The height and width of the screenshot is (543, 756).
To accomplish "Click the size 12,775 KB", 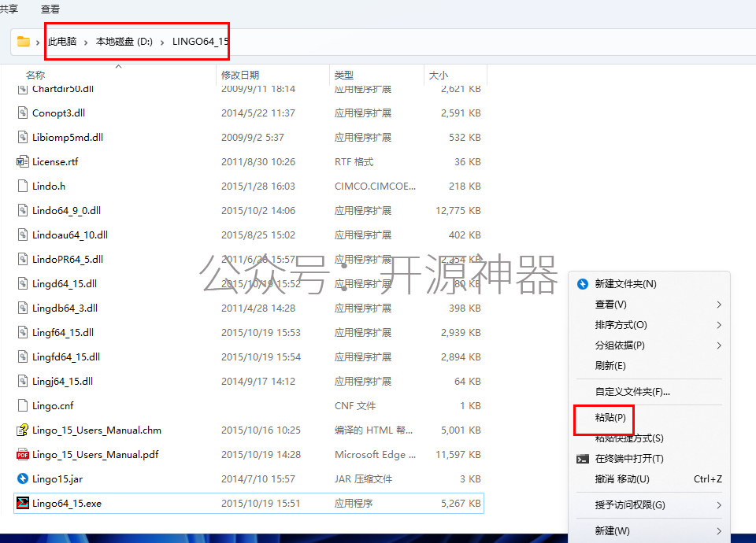I will pyautogui.click(x=458, y=211).
